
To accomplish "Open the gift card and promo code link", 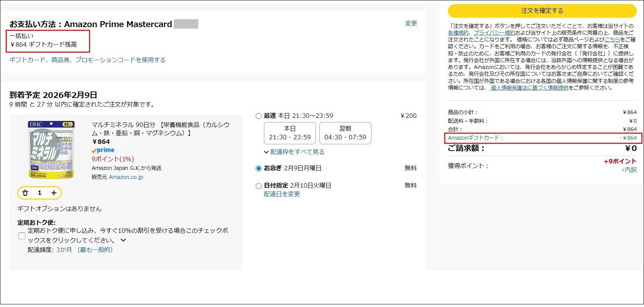I will [x=87, y=60].
